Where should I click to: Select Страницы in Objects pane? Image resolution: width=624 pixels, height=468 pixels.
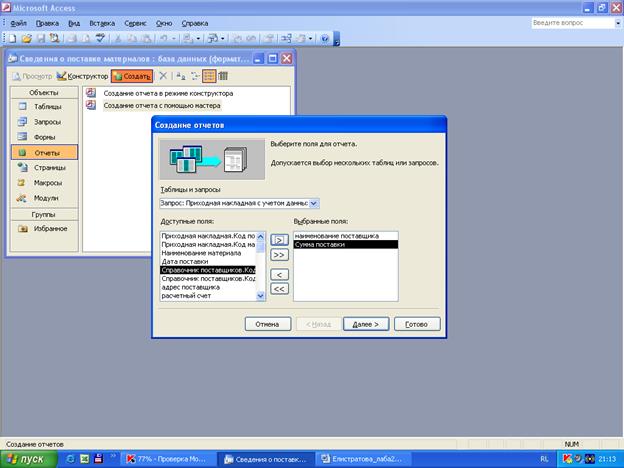click(x=44, y=168)
